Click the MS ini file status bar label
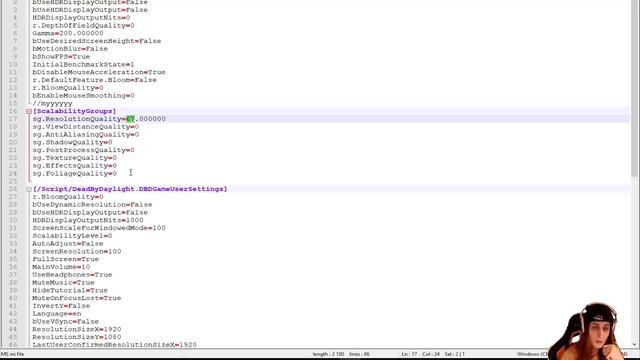The height and width of the screenshot is (360, 640). coord(12,354)
